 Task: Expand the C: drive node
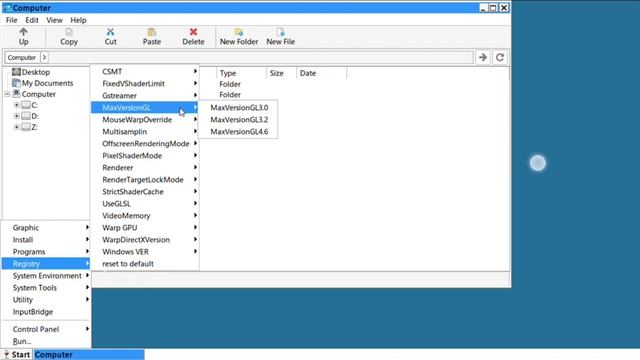click(x=17, y=105)
